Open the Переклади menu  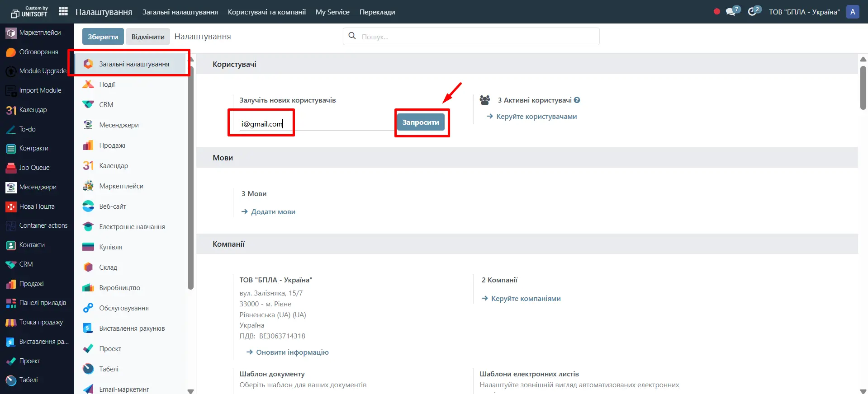[377, 12]
